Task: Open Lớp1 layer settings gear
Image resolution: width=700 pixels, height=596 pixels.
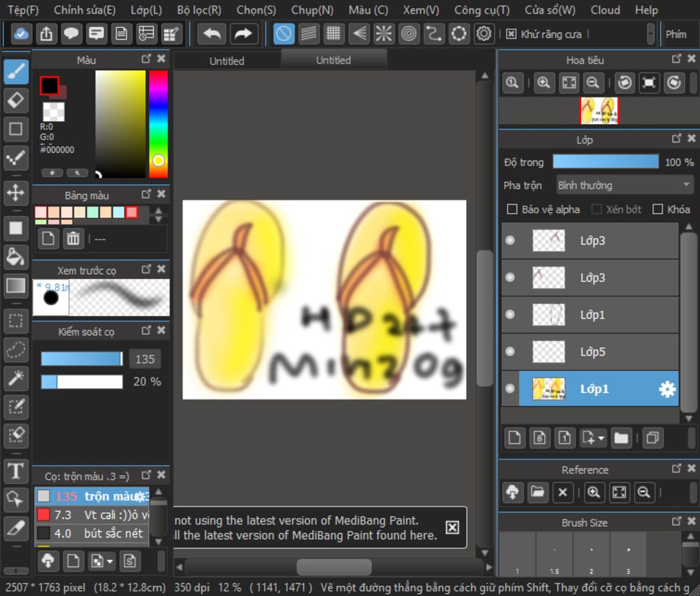Action: [667, 390]
